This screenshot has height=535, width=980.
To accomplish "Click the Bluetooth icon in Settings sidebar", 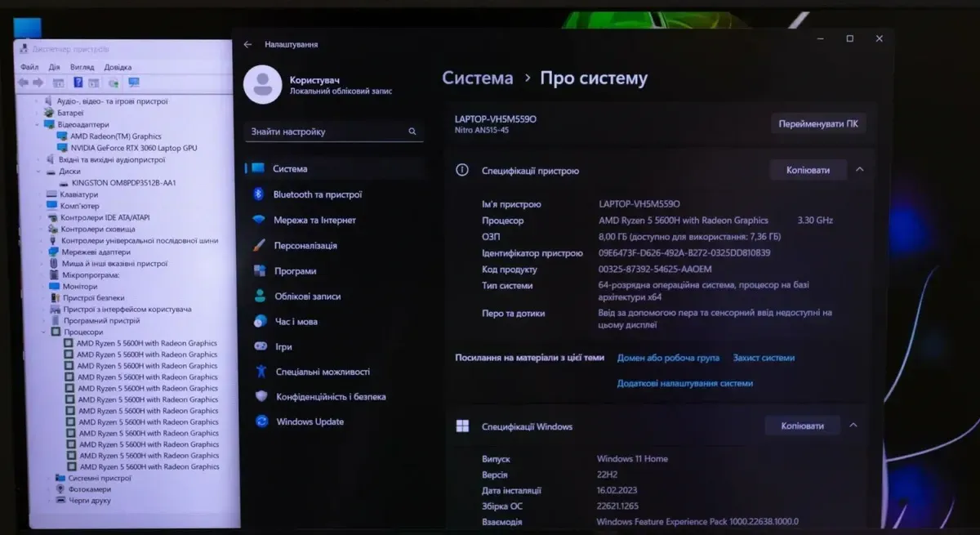I will 259,194.
